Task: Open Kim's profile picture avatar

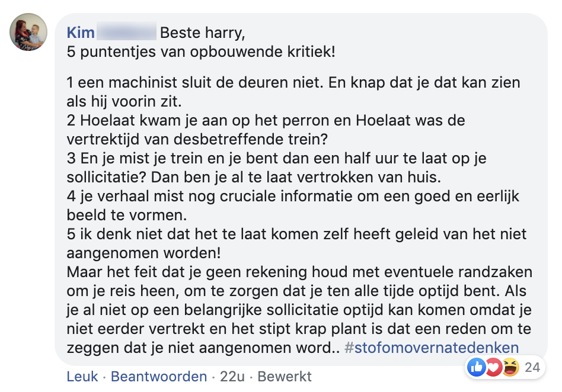Action: 28,32
